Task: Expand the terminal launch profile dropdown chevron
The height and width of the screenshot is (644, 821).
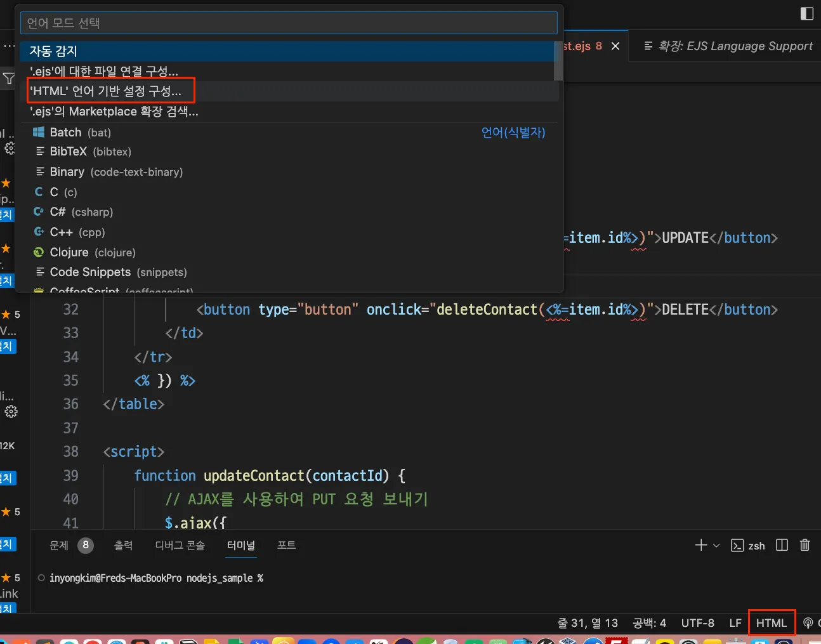Action: tap(716, 545)
